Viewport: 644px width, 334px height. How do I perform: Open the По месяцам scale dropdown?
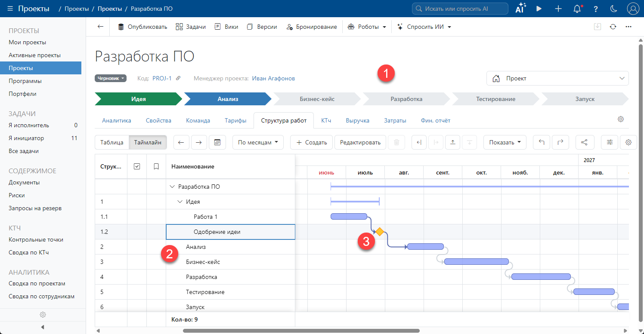[x=258, y=142]
